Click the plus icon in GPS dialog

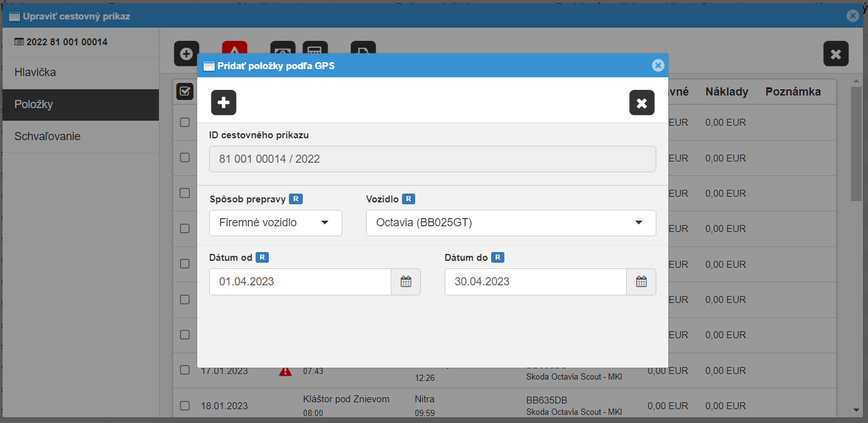click(x=224, y=102)
